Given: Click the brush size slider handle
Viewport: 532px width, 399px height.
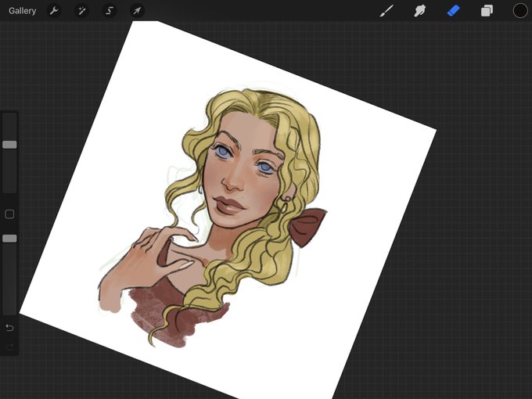Looking at the screenshot, I should click(9, 145).
